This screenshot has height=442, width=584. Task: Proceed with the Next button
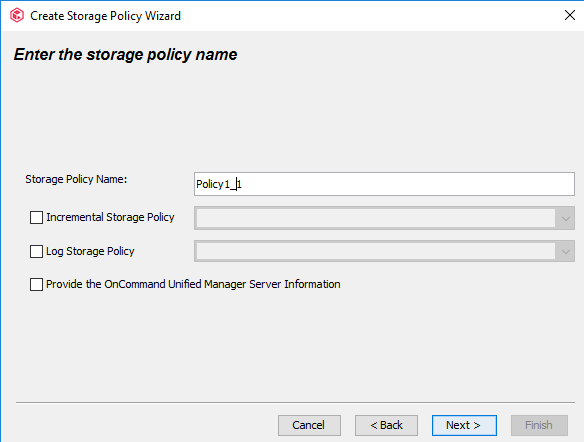tap(464, 425)
